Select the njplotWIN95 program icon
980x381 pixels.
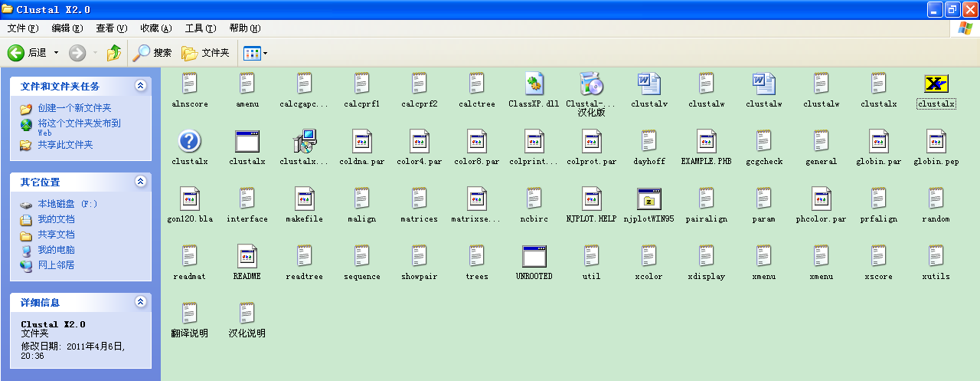(648, 199)
